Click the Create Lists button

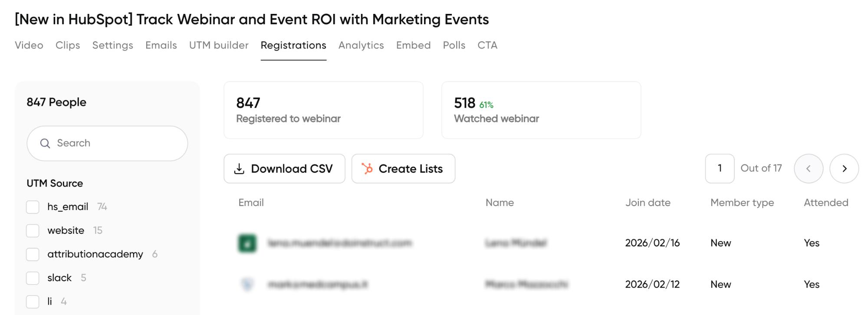pyautogui.click(x=403, y=169)
